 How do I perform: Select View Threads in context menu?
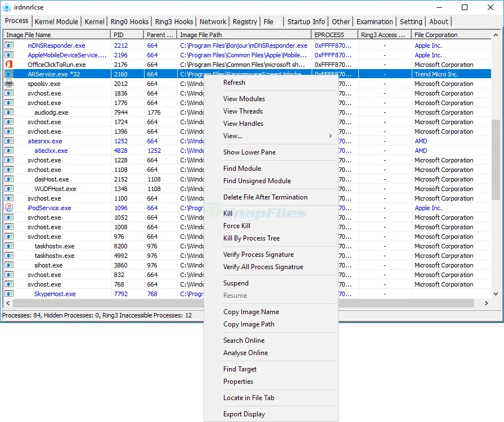[x=271, y=111]
